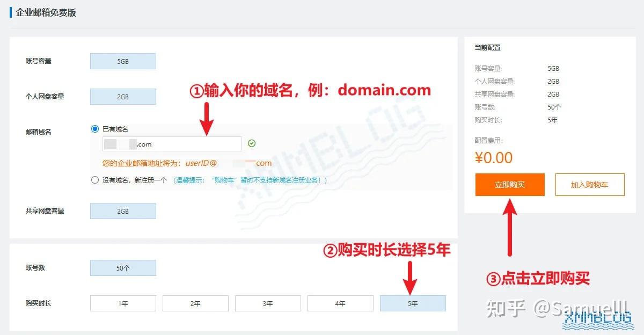Click the 立即购买 orange button
This screenshot has height=335, width=644.
[x=510, y=185]
